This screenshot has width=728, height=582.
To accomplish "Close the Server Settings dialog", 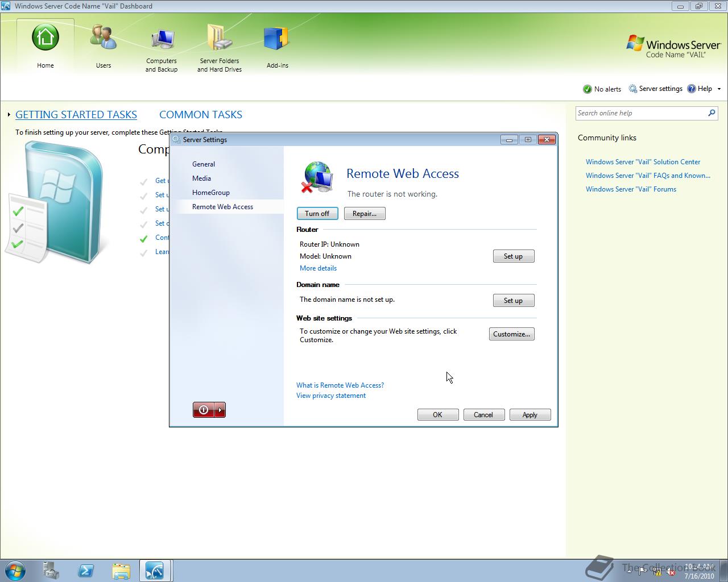I will coord(547,140).
